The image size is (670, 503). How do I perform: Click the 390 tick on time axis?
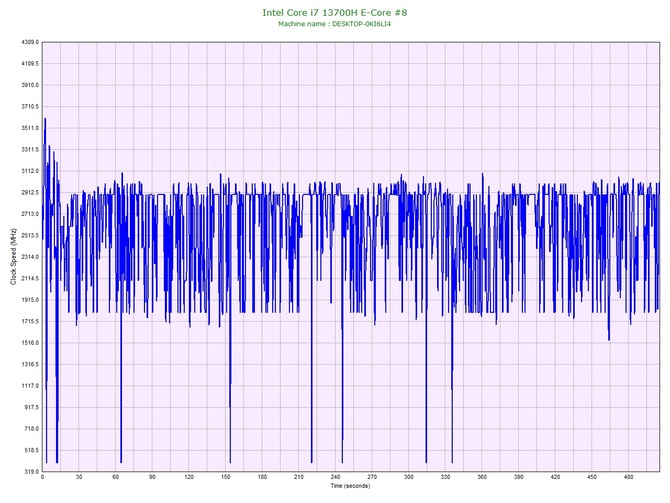point(518,477)
